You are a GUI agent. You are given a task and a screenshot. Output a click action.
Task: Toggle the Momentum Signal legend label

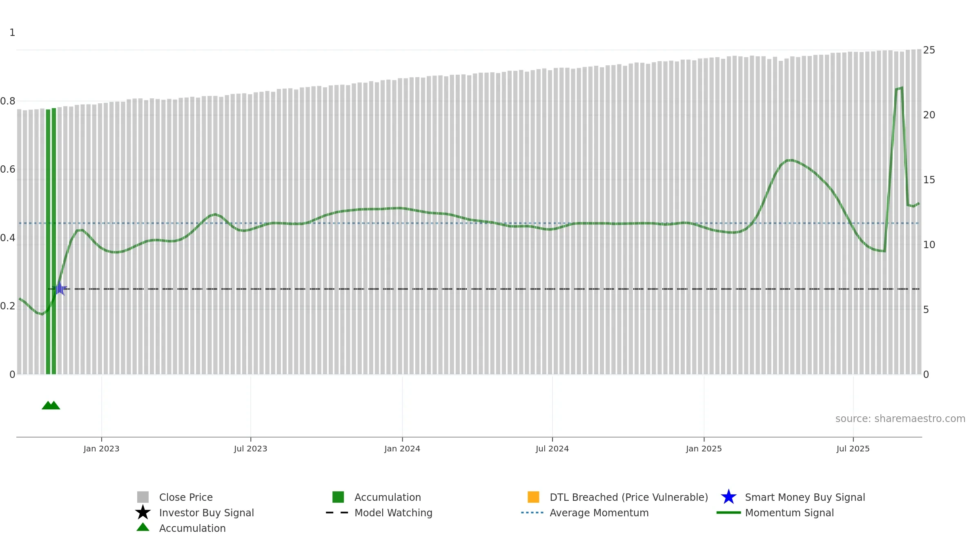[789, 513]
